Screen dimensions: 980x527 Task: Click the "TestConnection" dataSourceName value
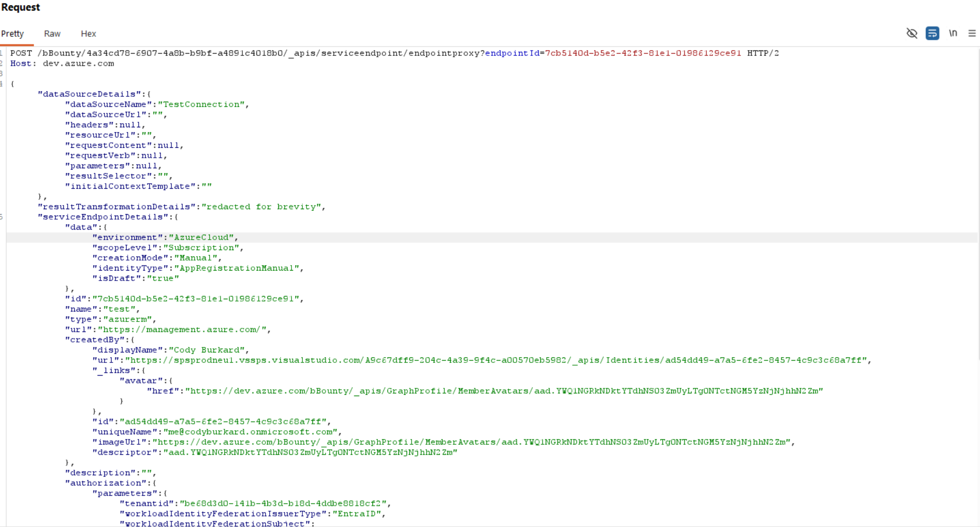pyautogui.click(x=201, y=105)
